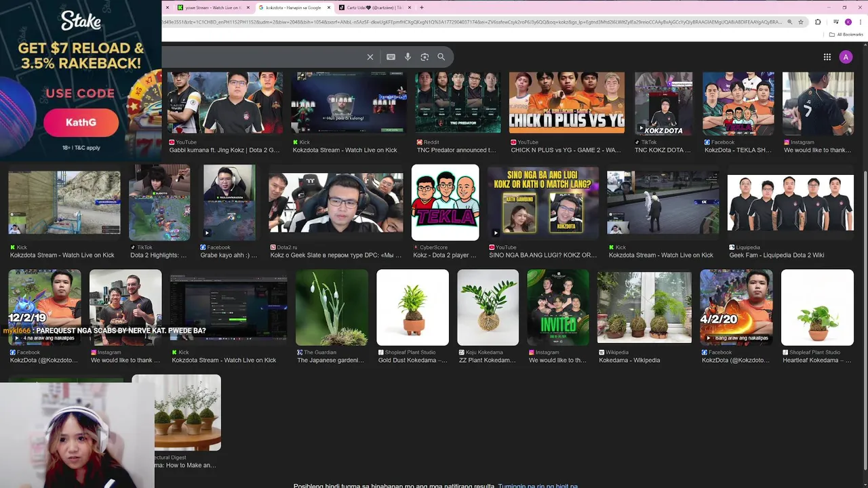868x488 pixels.
Task: Open Chrome profile K avatar
Action: 848,22
